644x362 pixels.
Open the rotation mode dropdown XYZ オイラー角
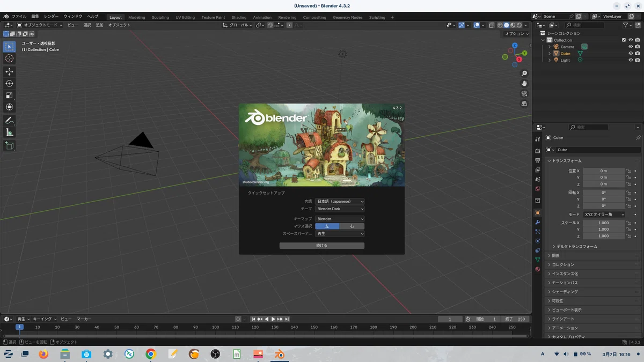(604, 215)
